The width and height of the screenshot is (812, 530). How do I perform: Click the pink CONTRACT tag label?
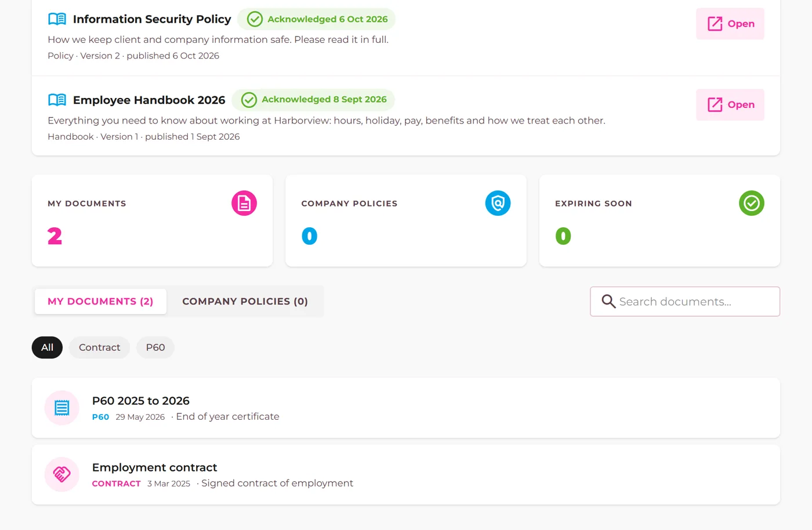click(x=117, y=484)
